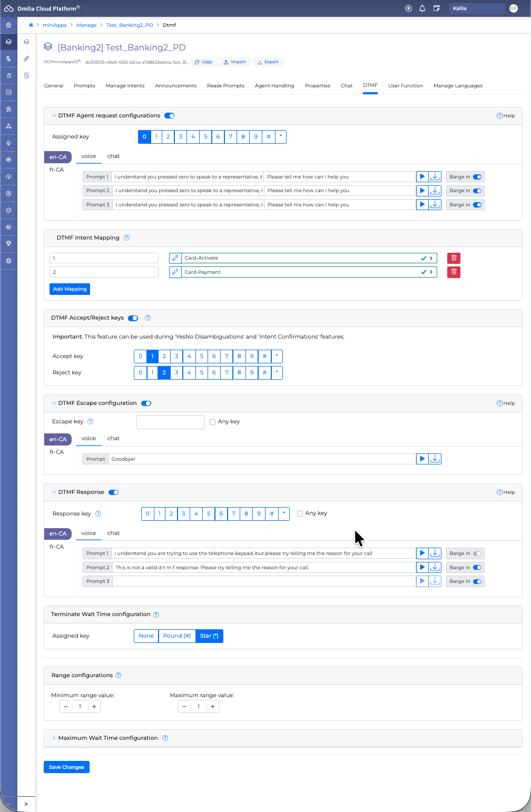Open the Card-Payment intent dropdown

[x=309, y=272]
